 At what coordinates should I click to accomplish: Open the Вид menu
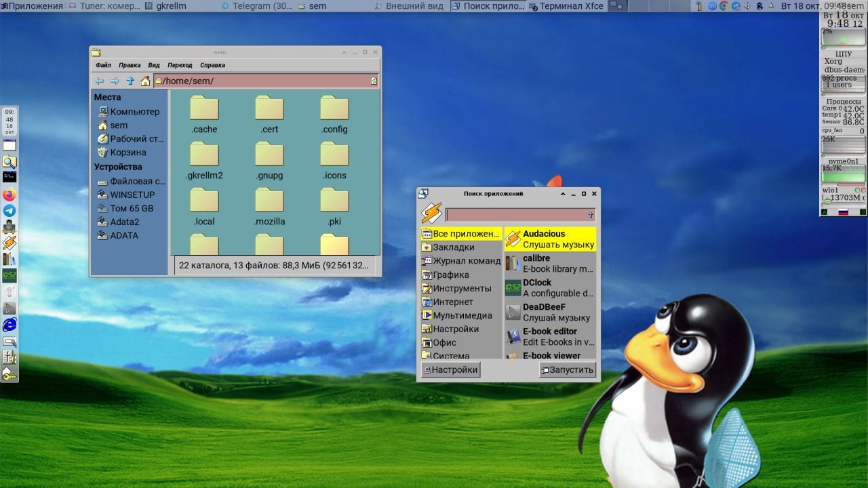[x=154, y=65]
